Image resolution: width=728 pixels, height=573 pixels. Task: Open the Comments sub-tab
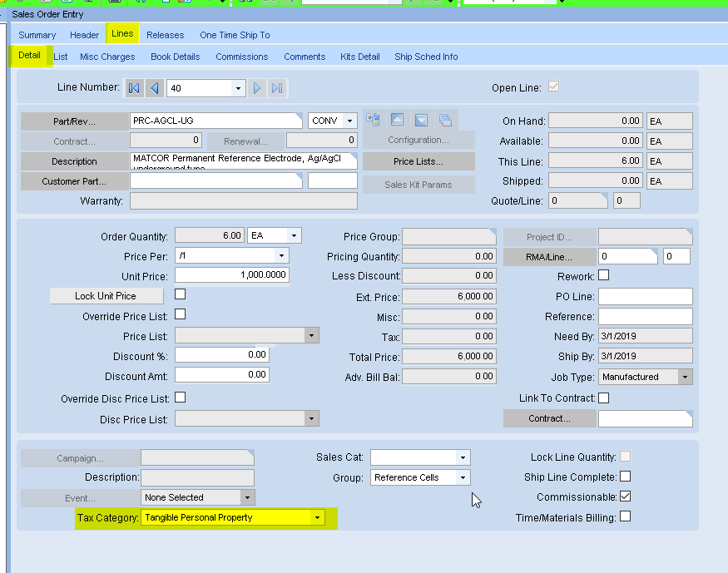305,57
